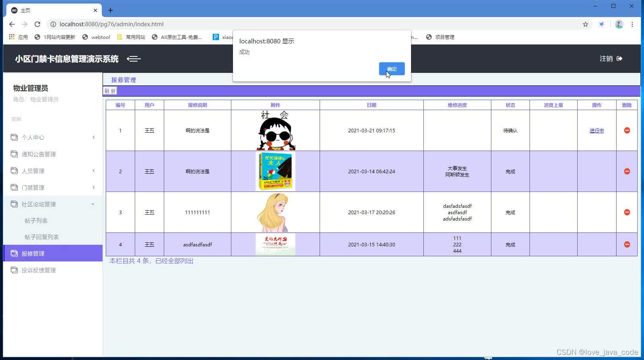The height and width of the screenshot is (360, 644).
Task: Confirm the alert with 确定 button
Action: coord(392,69)
